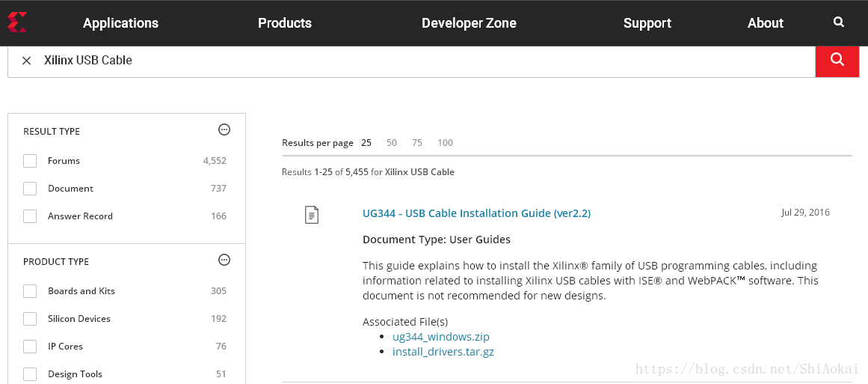Open the Developer Zone menu
868x384 pixels.
tap(469, 22)
